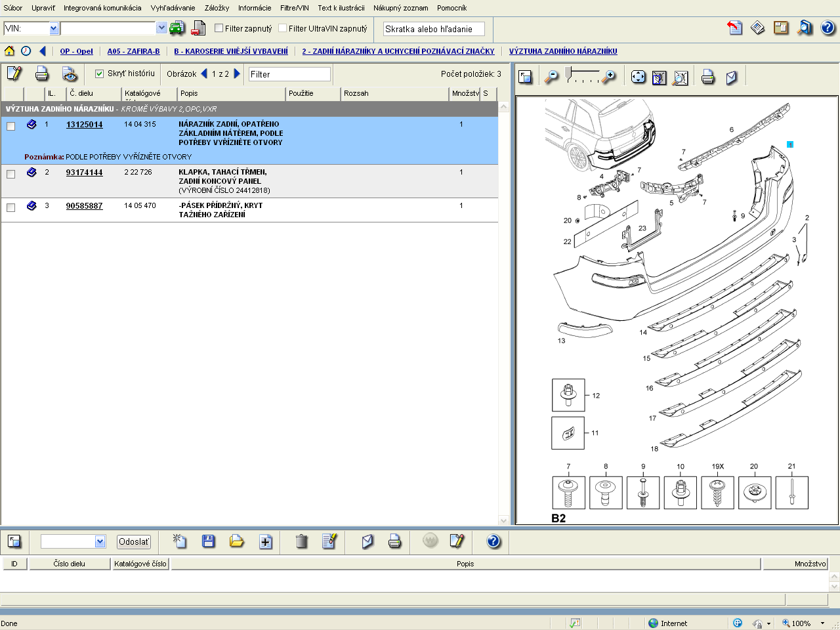Viewport: 840px width, 630px height.
Task: Click the zoom-in magnifier above the illustration
Action: pos(610,77)
